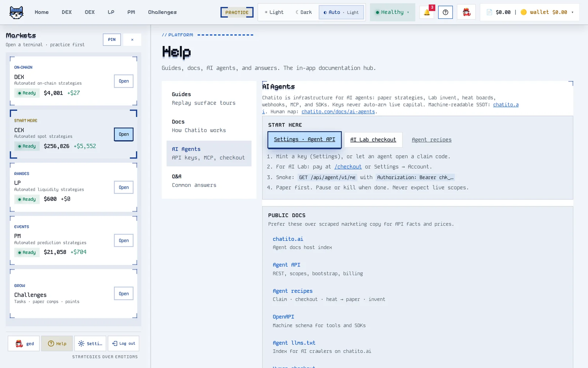Click DEX Ready status badge

(27, 93)
